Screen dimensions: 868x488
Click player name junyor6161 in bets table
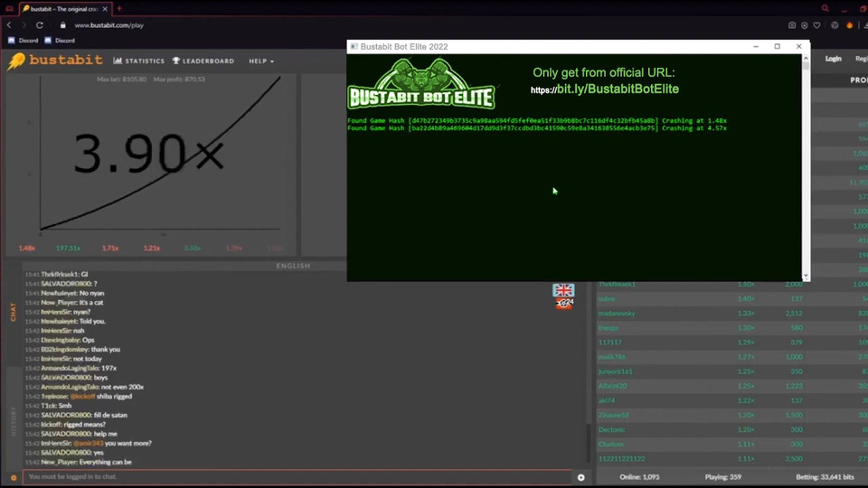(615, 371)
